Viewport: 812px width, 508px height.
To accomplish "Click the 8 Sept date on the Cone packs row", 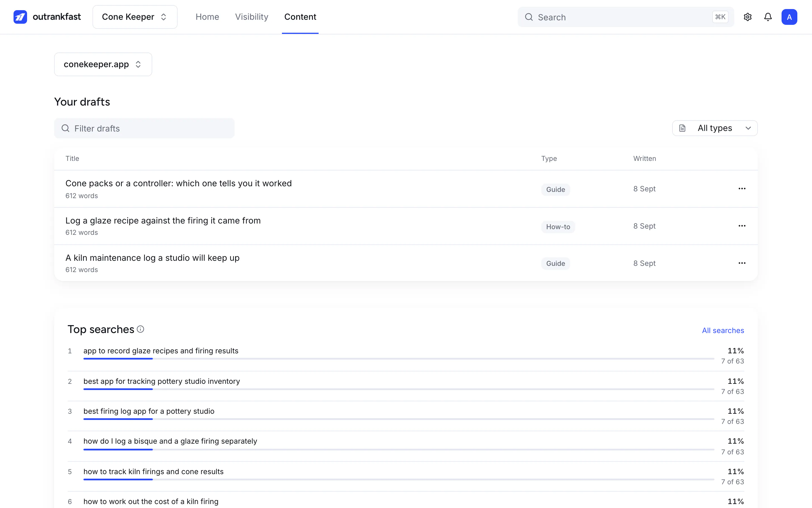I will pos(644,189).
